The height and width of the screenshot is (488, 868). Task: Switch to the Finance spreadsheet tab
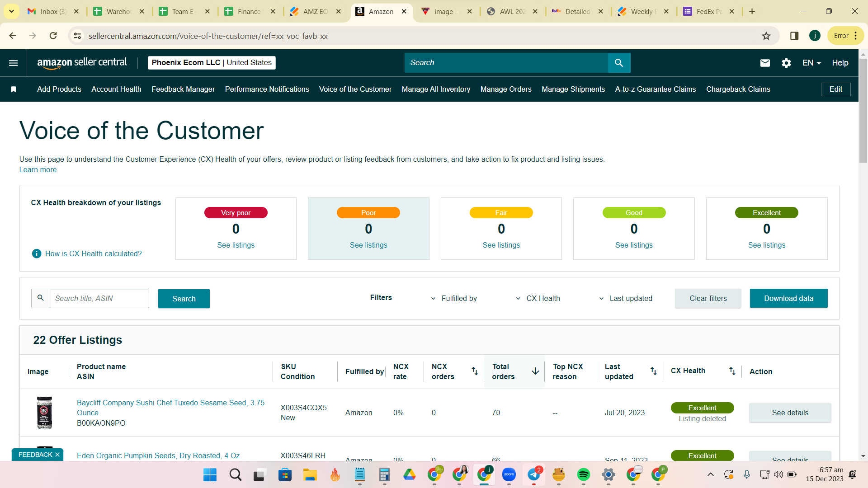tap(250, 11)
